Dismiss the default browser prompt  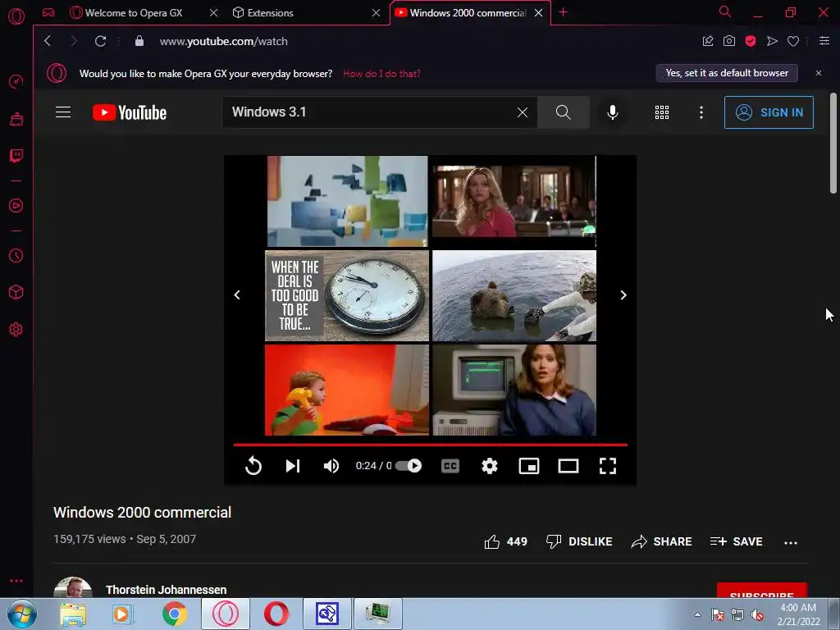tap(819, 73)
